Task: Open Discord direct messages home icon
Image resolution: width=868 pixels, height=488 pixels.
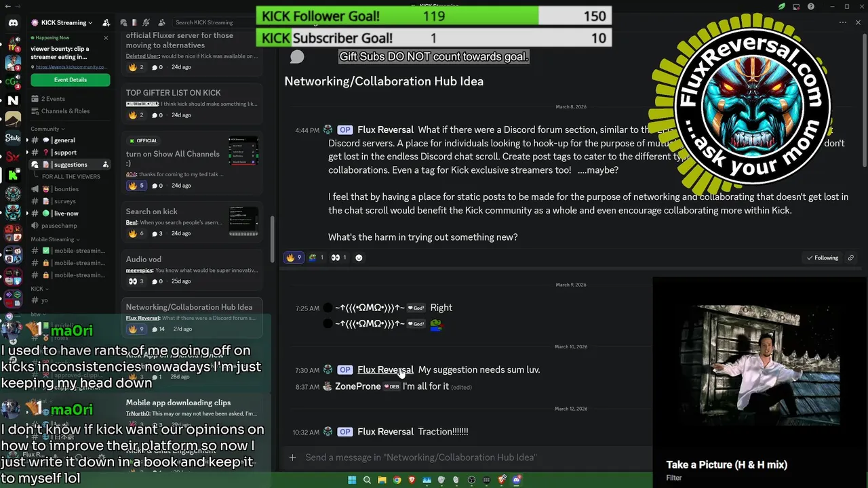Action: (13, 23)
